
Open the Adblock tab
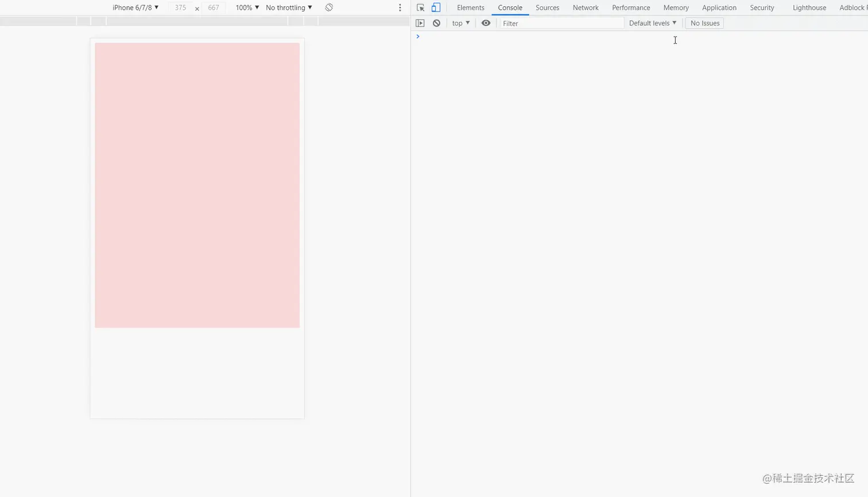[852, 7]
